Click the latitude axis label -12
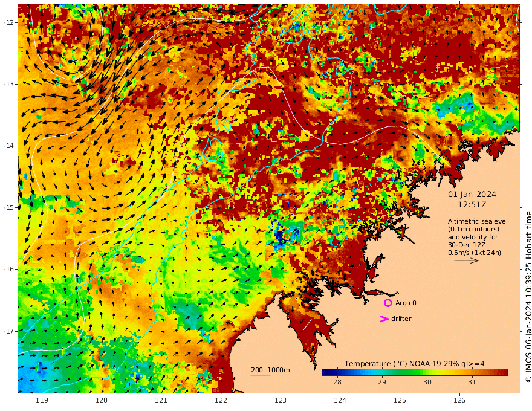Viewport: 532px width, 411px height. (x=9, y=22)
